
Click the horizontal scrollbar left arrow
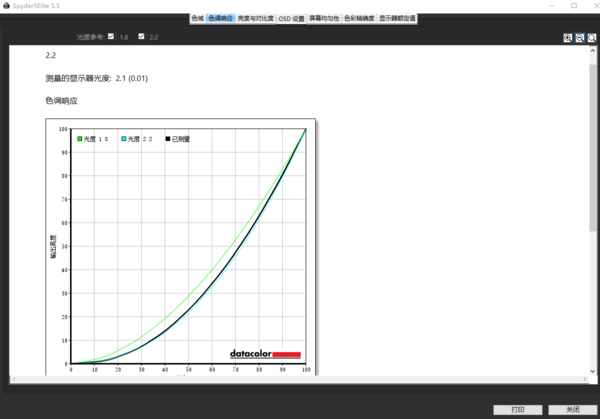coord(14,379)
